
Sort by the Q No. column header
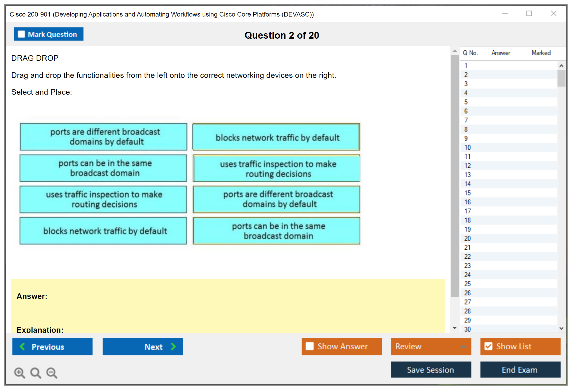470,53
